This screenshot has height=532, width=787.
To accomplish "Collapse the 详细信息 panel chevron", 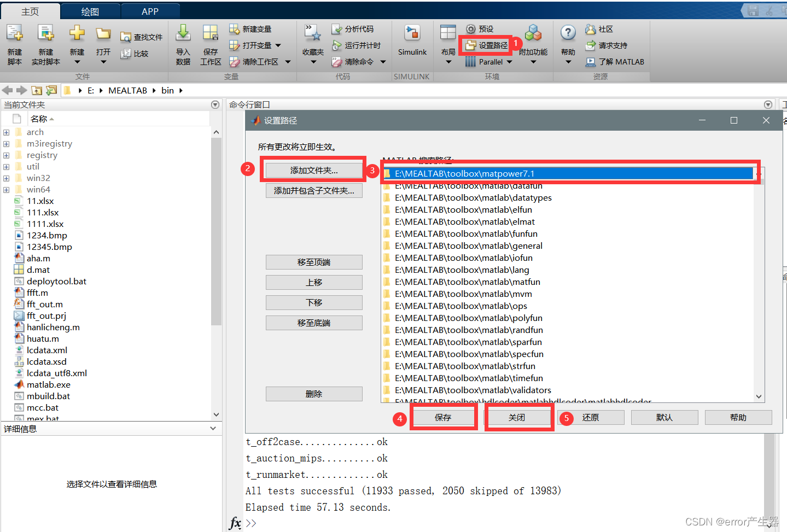I will pyautogui.click(x=212, y=429).
